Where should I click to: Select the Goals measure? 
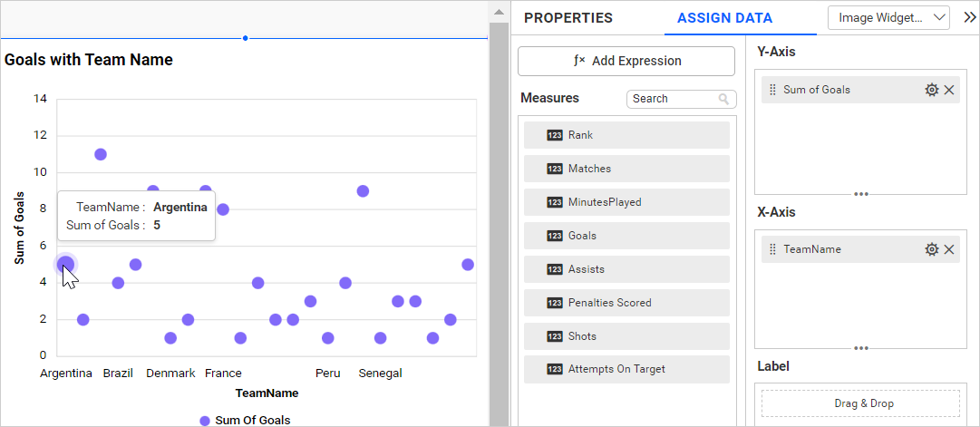click(x=626, y=236)
